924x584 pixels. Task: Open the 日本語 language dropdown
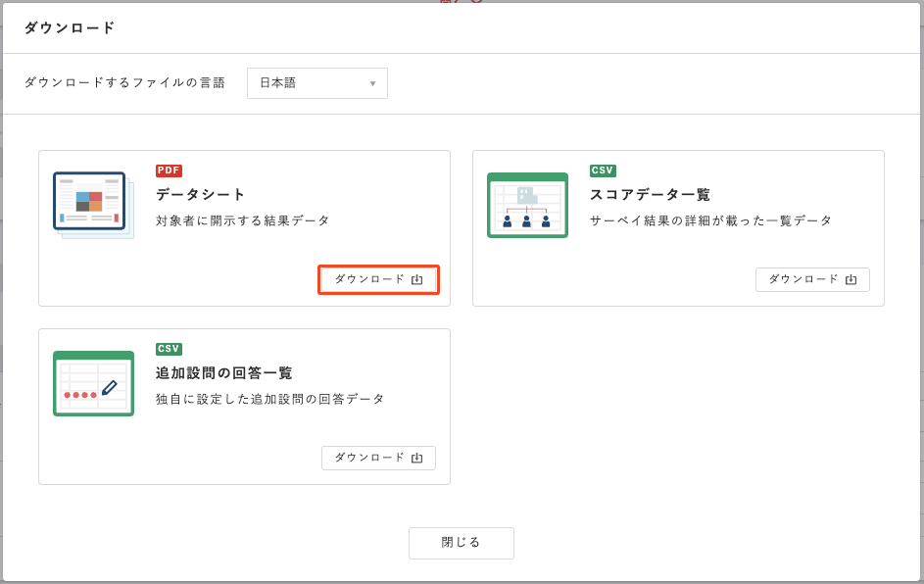[317, 83]
